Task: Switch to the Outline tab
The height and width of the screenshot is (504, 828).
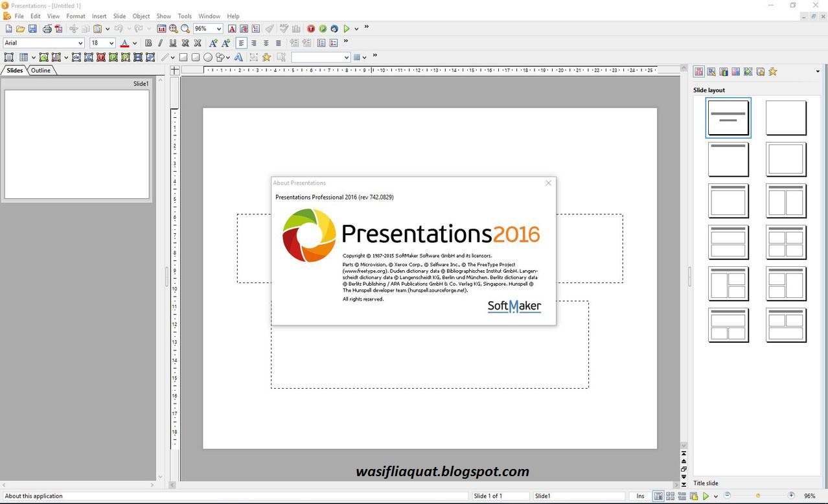Action: (40, 71)
